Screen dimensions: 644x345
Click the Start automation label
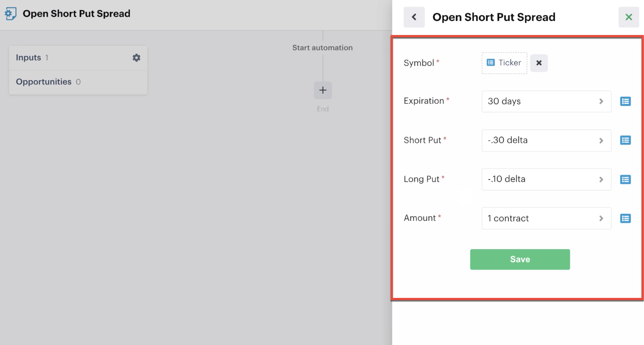pos(322,48)
